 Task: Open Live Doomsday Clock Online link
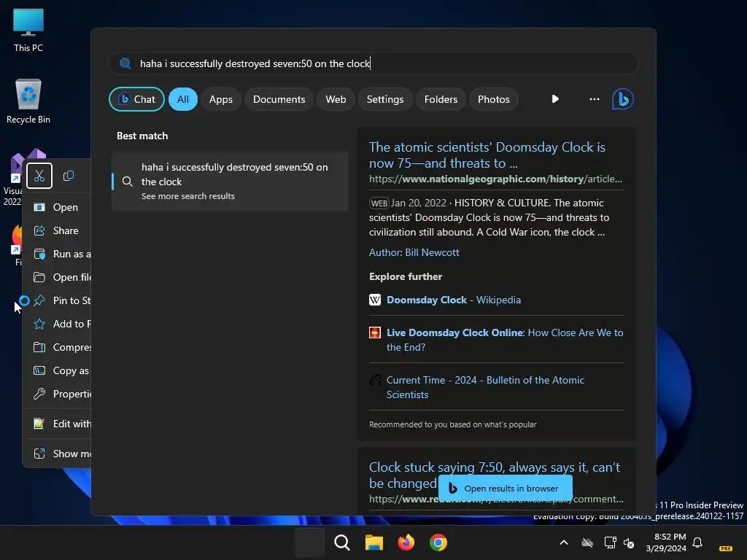click(x=505, y=340)
